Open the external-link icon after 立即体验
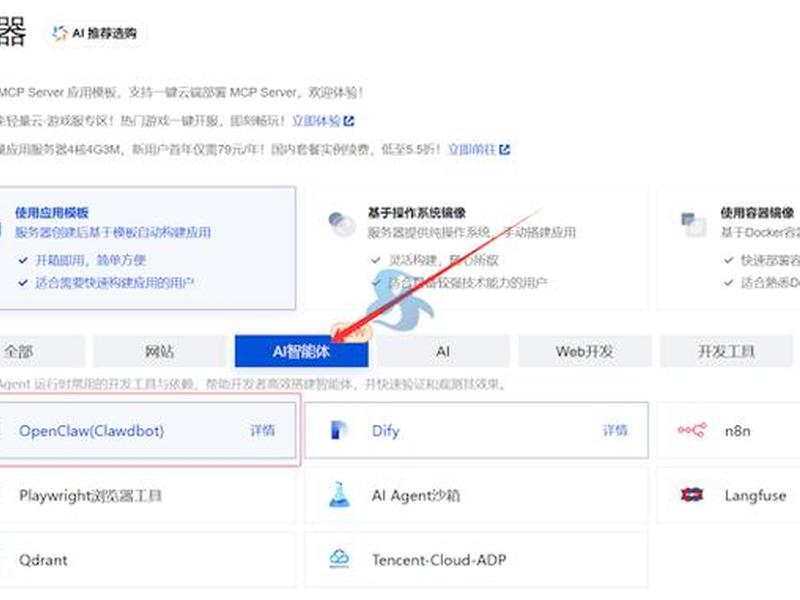The height and width of the screenshot is (600, 800). coord(349,121)
